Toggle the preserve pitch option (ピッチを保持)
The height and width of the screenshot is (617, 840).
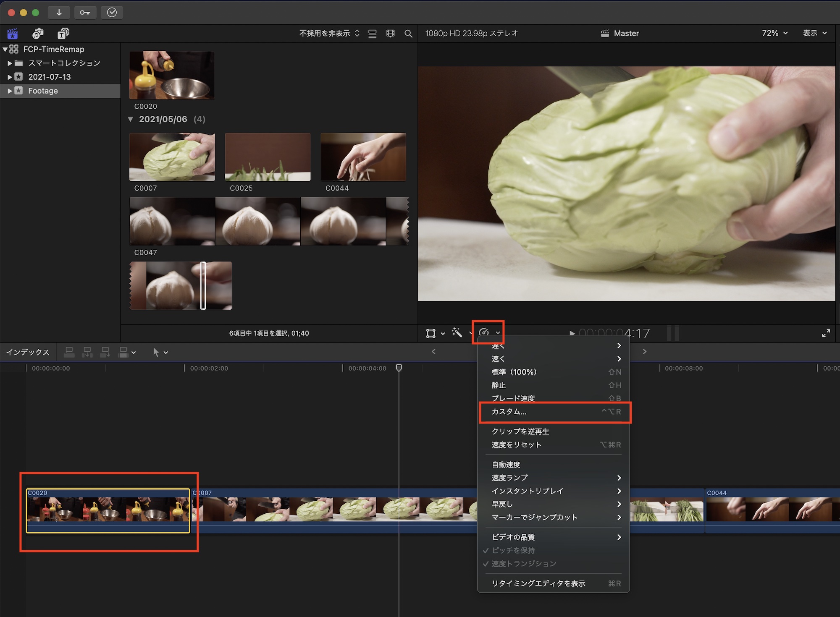click(513, 550)
